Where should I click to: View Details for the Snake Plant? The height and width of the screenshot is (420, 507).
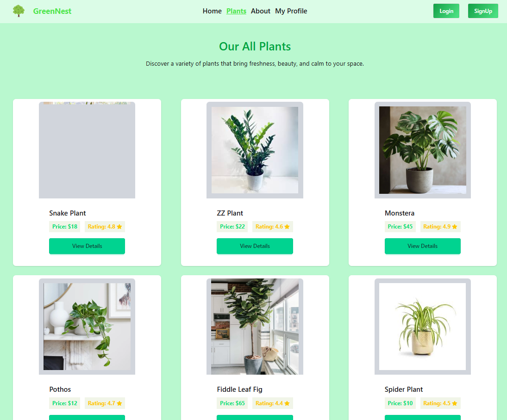87,246
